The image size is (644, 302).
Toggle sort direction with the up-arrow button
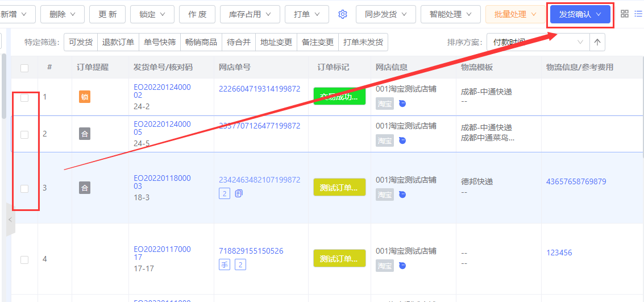tap(597, 42)
